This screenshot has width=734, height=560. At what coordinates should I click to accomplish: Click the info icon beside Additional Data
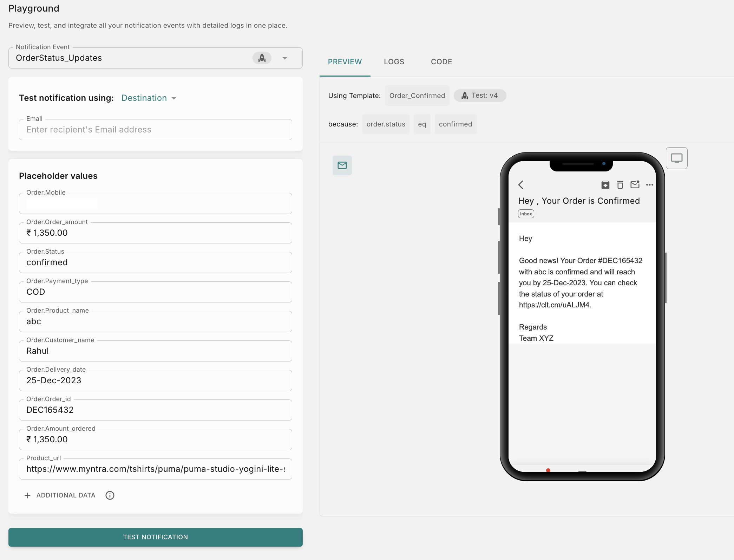click(x=110, y=495)
